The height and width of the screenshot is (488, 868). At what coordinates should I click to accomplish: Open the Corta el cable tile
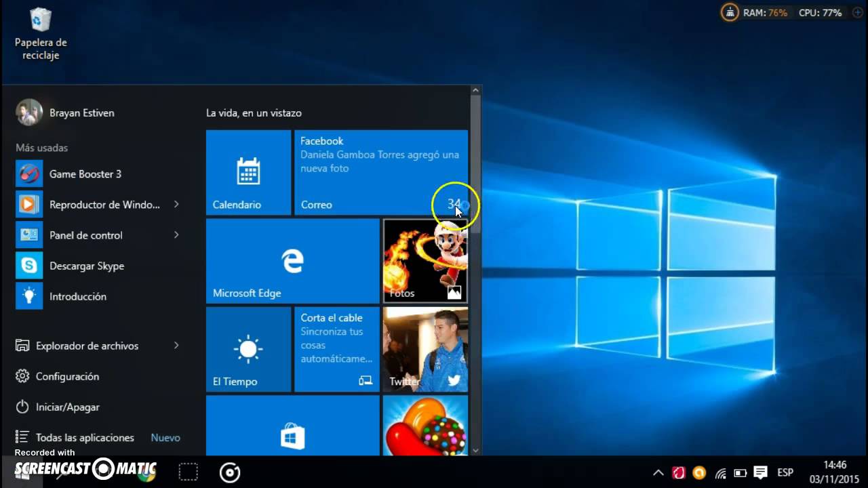(x=336, y=350)
